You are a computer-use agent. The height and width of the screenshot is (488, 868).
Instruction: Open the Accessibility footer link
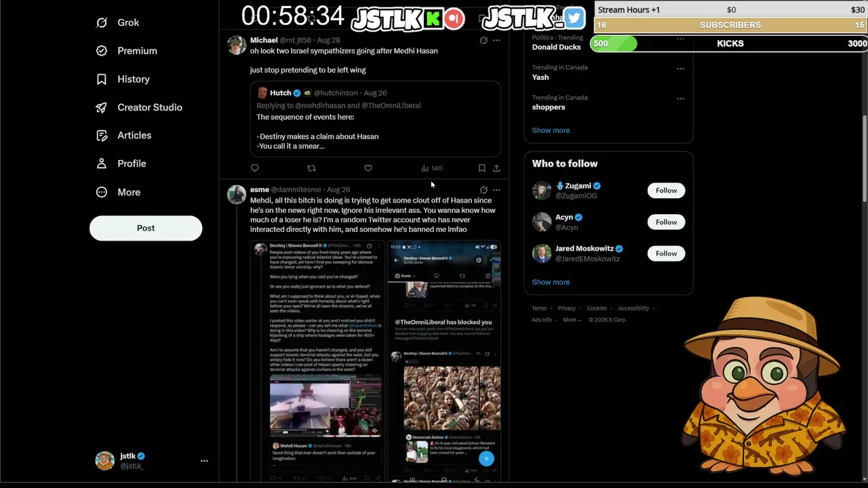[x=633, y=308]
